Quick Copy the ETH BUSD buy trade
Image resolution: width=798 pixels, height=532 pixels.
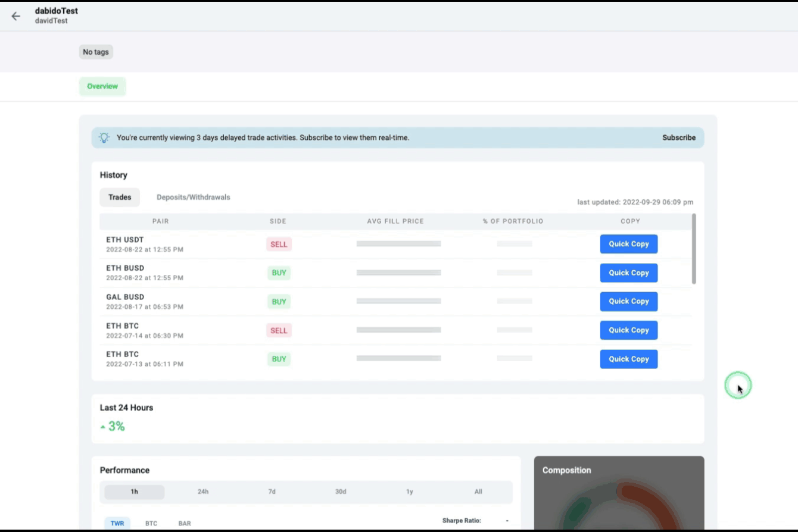pos(629,273)
